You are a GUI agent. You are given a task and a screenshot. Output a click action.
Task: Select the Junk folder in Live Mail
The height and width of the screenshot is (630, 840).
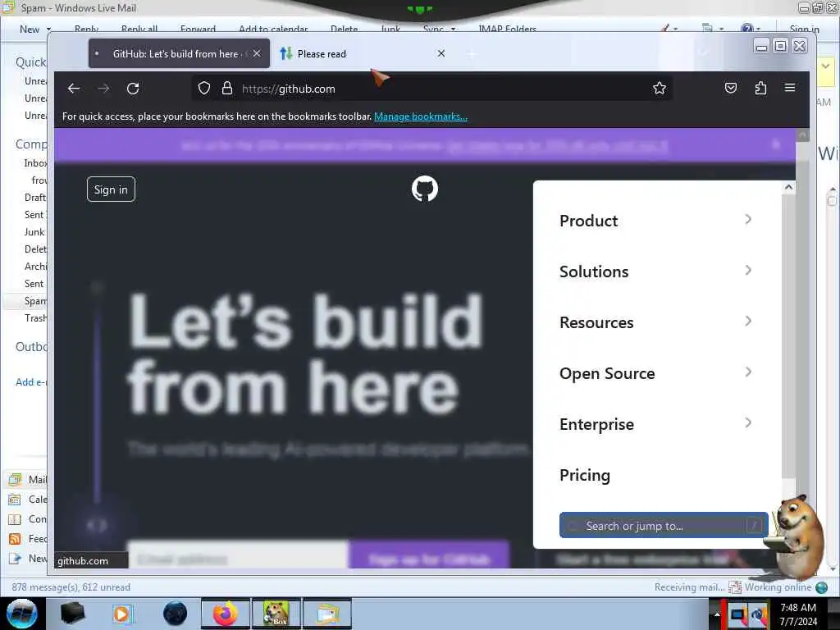(x=34, y=232)
